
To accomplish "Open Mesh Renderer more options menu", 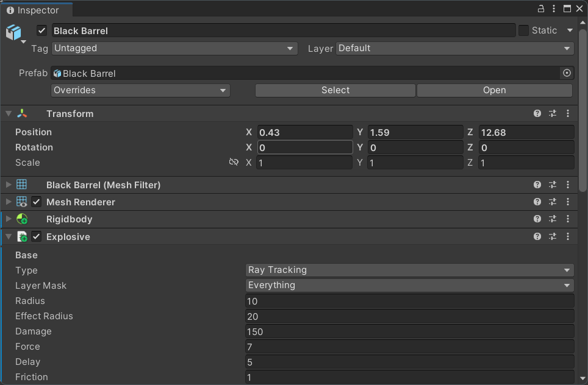I will coord(568,202).
